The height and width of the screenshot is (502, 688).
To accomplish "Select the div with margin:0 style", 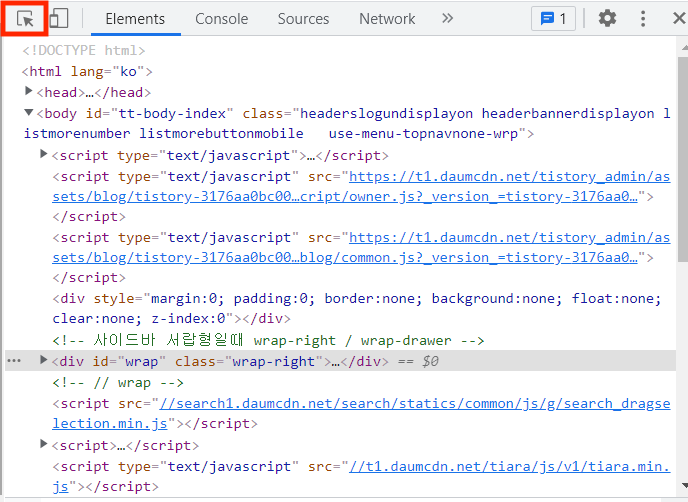I will click(357, 308).
